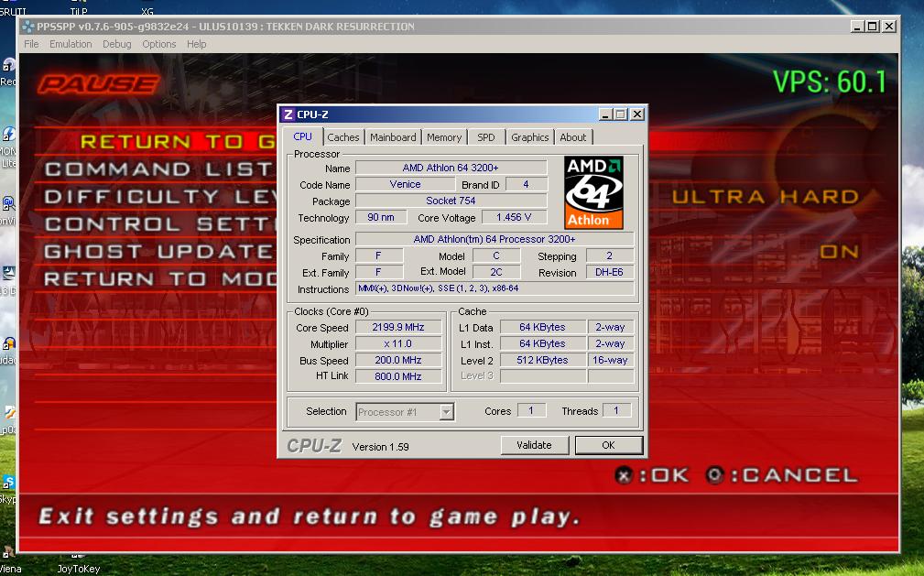Viewport: 924px width, 576px height.
Task: Click the X button icon beside OK
Action: (624, 475)
